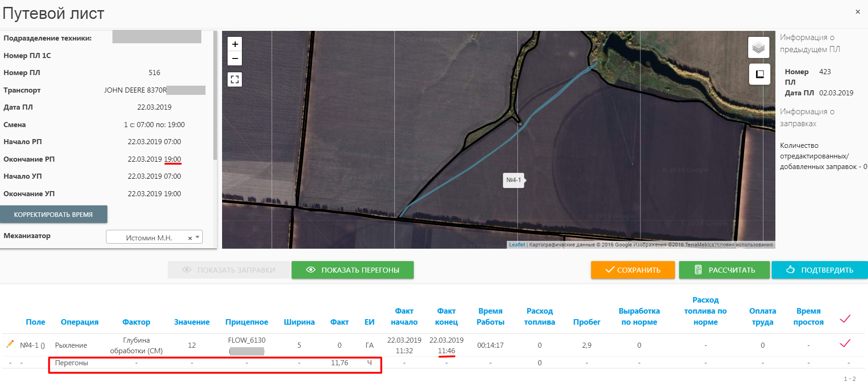Click the Информация о заправках heading
Screen dimensions: 868x385
[x=807, y=117]
